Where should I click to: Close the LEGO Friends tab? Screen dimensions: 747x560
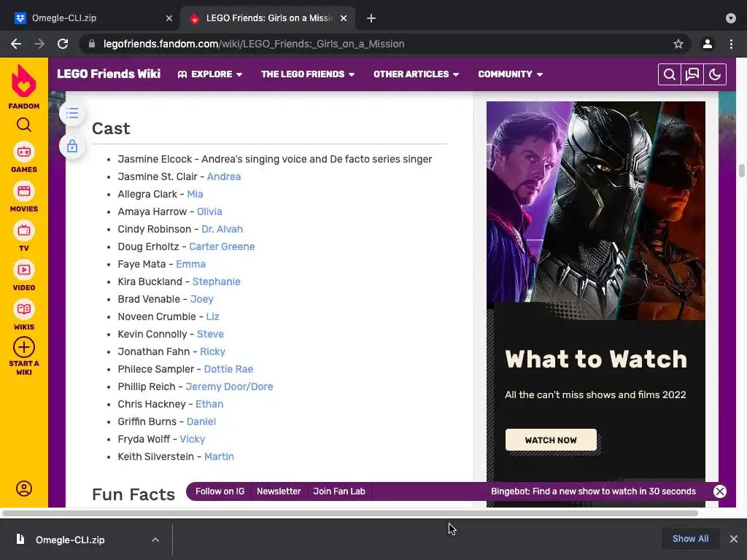(x=344, y=18)
